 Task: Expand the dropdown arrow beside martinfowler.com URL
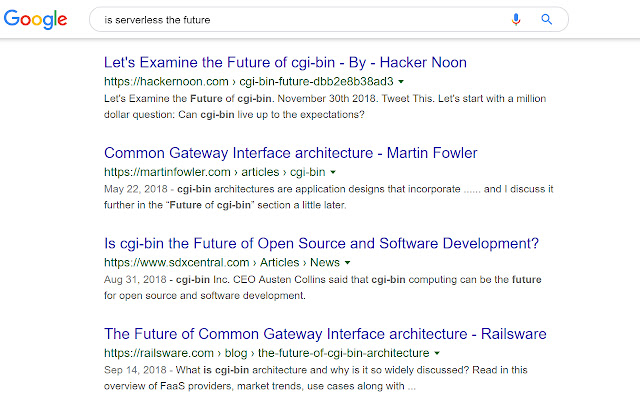coord(333,172)
